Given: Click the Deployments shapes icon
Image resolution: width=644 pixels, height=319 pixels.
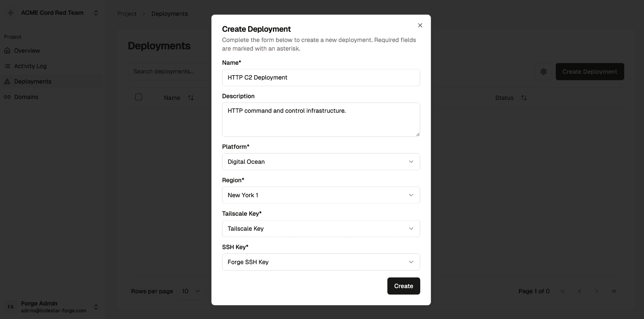Looking at the screenshot, I should pos(7,82).
